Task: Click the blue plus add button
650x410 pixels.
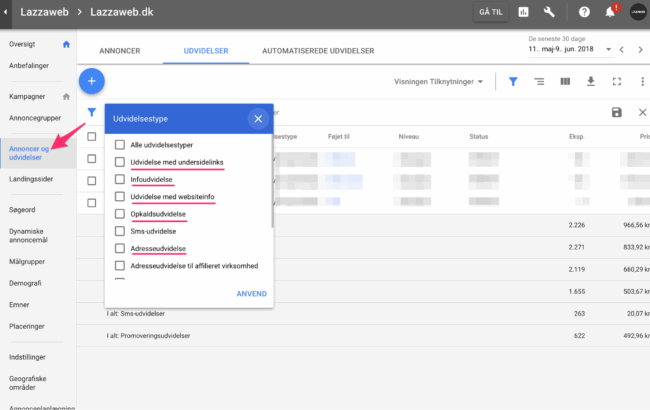Action: point(91,81)
